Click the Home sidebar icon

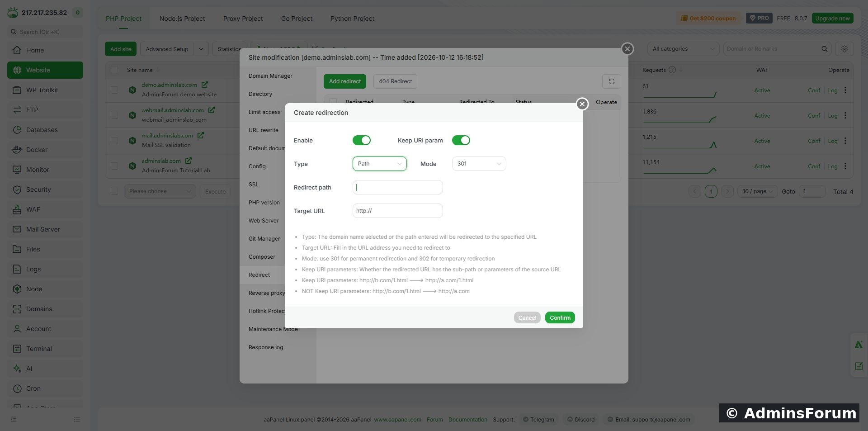point(17,50)
